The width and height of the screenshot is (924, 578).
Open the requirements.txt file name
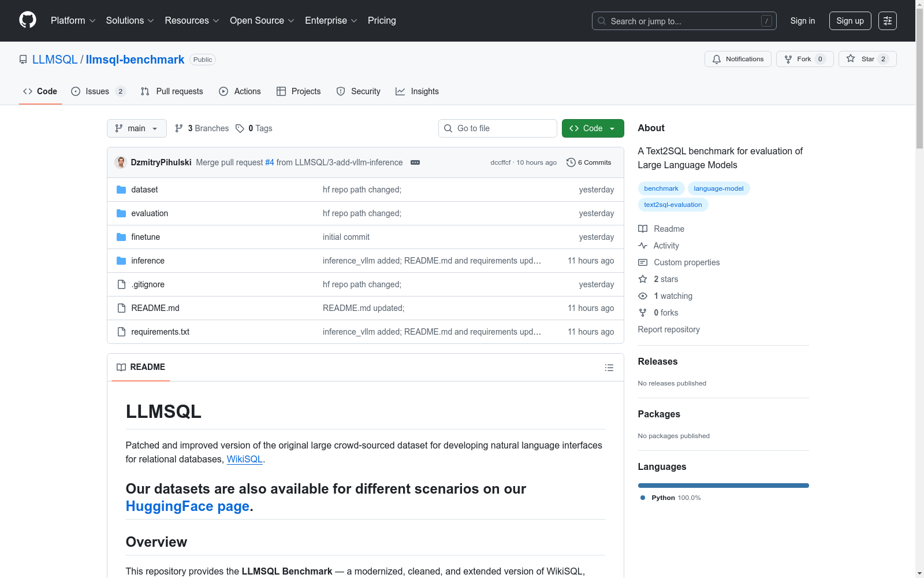click(161, 332)
